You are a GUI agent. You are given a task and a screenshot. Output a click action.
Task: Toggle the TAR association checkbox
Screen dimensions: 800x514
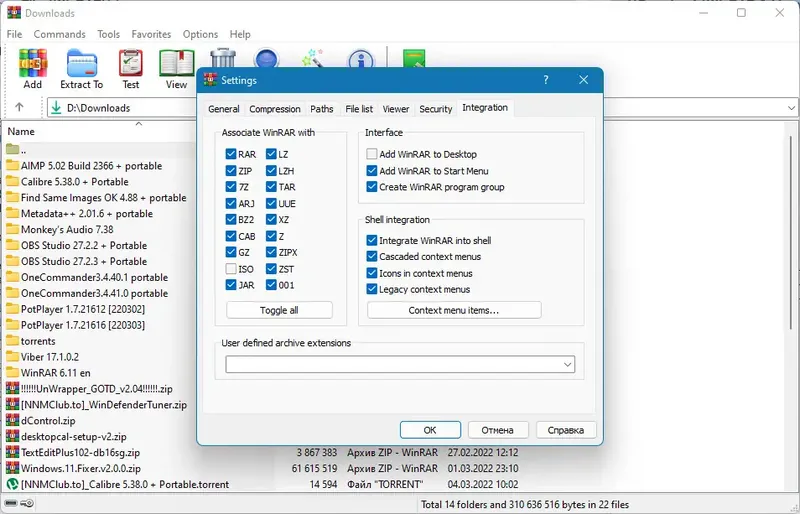point(271,187)
